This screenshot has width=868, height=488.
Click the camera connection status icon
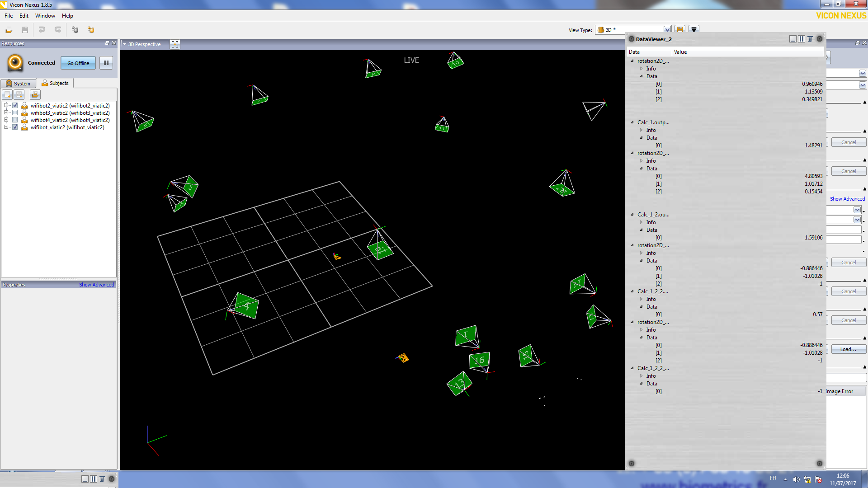click(x=15, y=63)
